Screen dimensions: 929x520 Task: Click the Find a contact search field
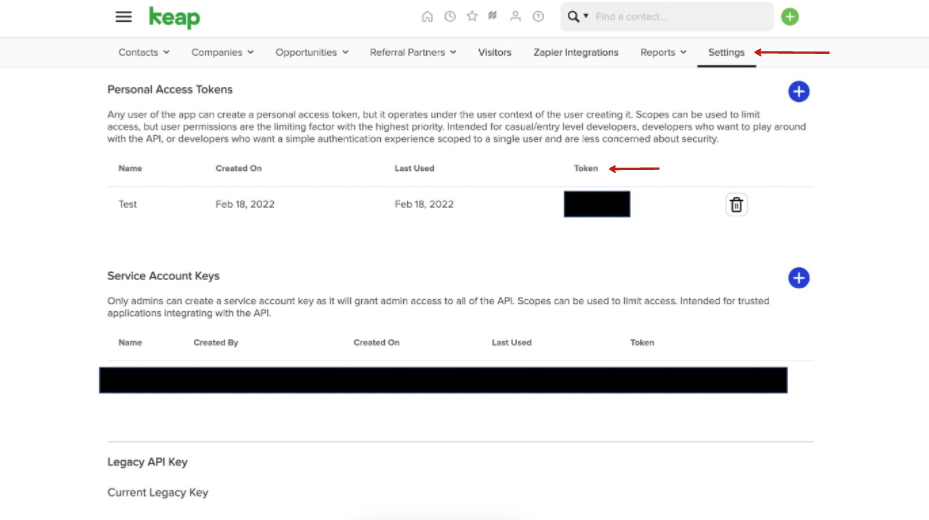(680, 17)
